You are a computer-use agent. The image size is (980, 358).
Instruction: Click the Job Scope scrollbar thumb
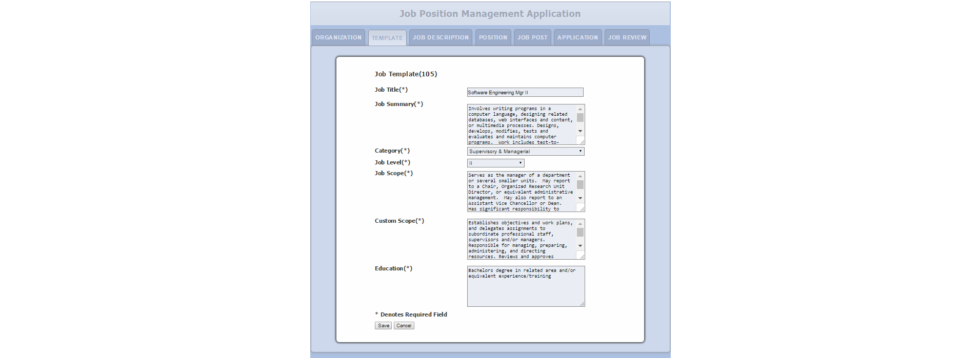coord(581,184)
